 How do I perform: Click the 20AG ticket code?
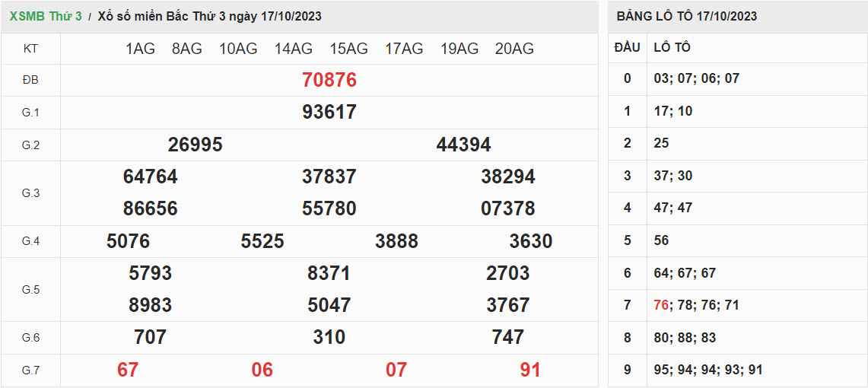514,49
